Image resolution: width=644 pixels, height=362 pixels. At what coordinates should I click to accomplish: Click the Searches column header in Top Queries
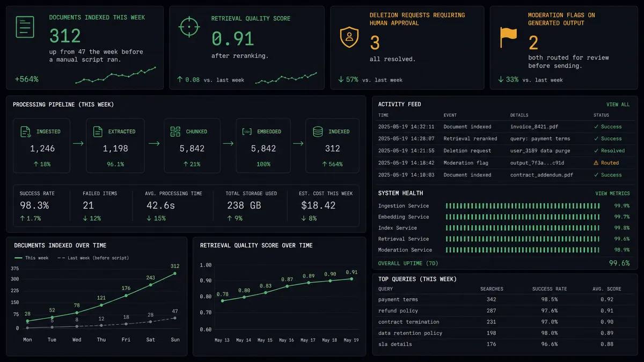coord(492,289)
